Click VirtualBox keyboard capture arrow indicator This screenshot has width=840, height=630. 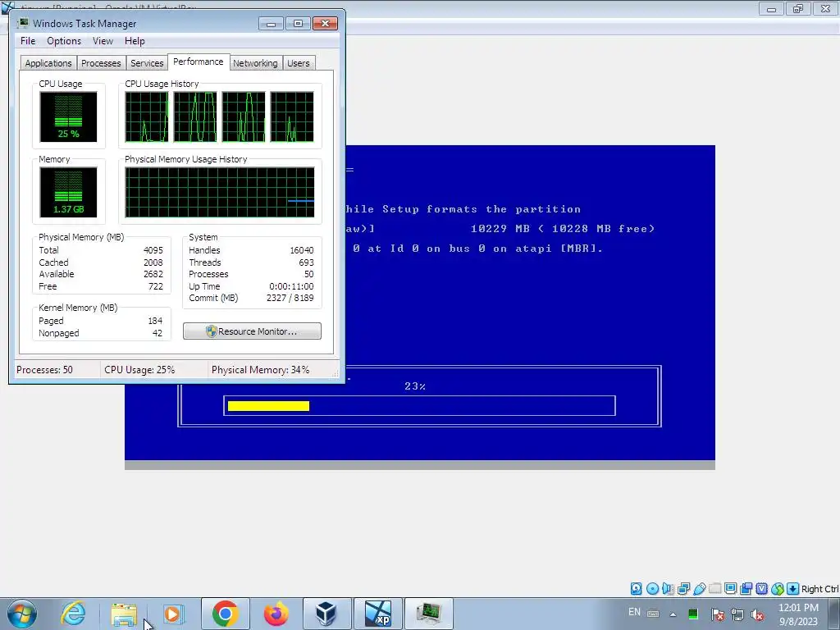793,589
